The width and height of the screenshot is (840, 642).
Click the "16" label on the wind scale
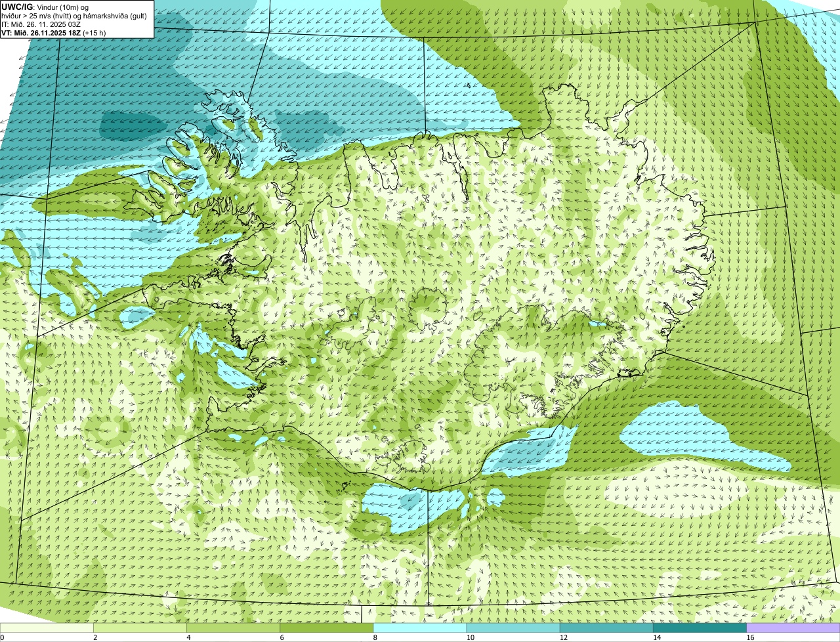pyautogui.click(x=750, y=637)
